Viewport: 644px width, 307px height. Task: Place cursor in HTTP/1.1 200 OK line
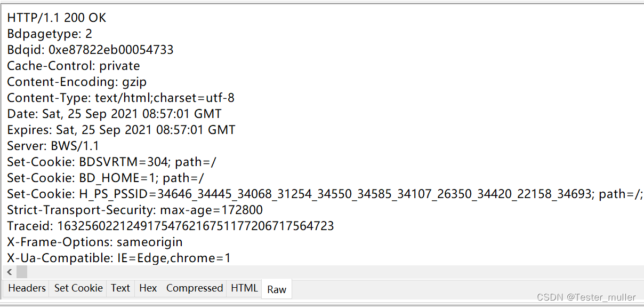(57, 18)
